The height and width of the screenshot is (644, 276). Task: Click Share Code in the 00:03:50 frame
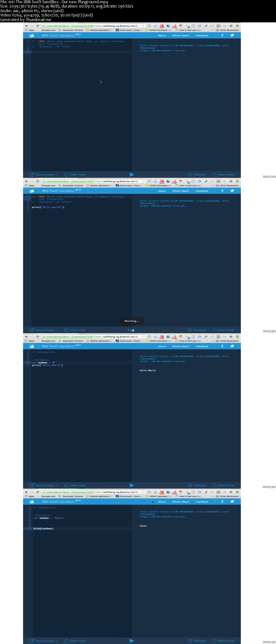[x=223, y=330]
